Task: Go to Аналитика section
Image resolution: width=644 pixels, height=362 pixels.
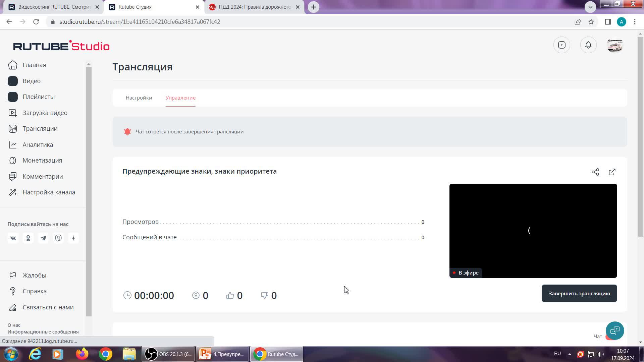Action: pyautogui.click(x=38, y=144)
